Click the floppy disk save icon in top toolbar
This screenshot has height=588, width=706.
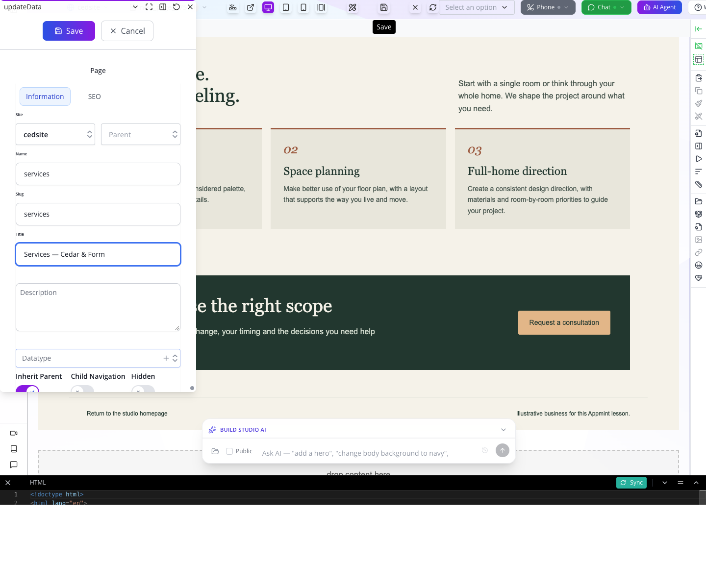pos(384,7)
